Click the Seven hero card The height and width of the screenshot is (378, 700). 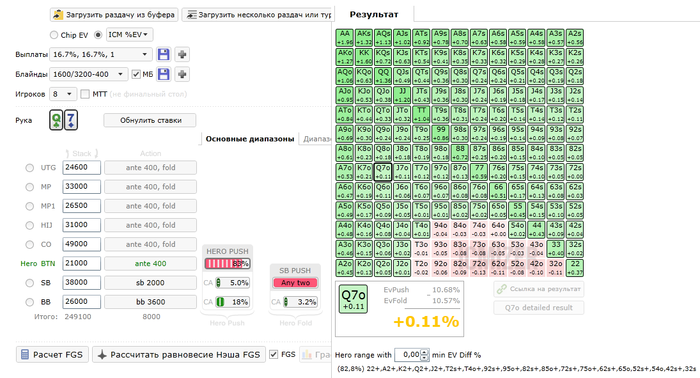[71, 120]
